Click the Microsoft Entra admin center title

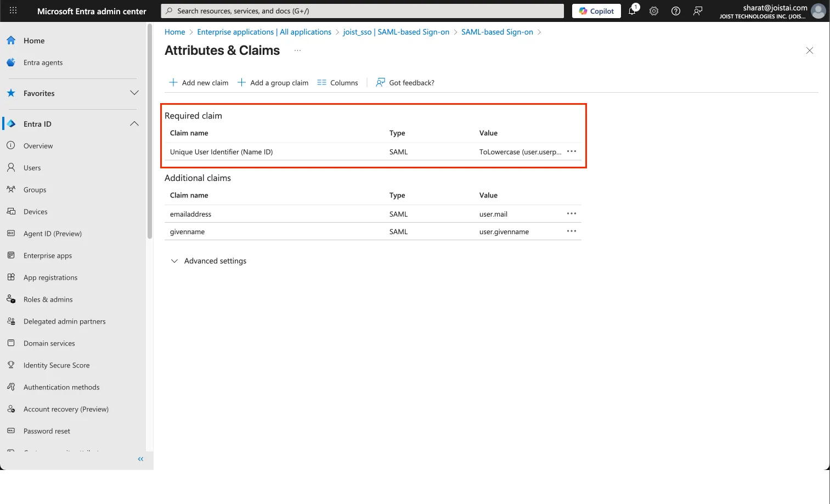[92, 11]
